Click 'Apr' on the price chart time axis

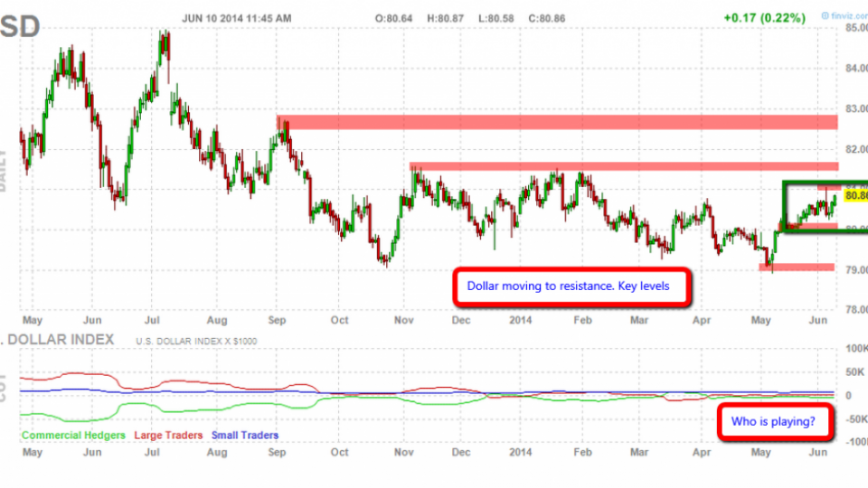click(702, 320)
